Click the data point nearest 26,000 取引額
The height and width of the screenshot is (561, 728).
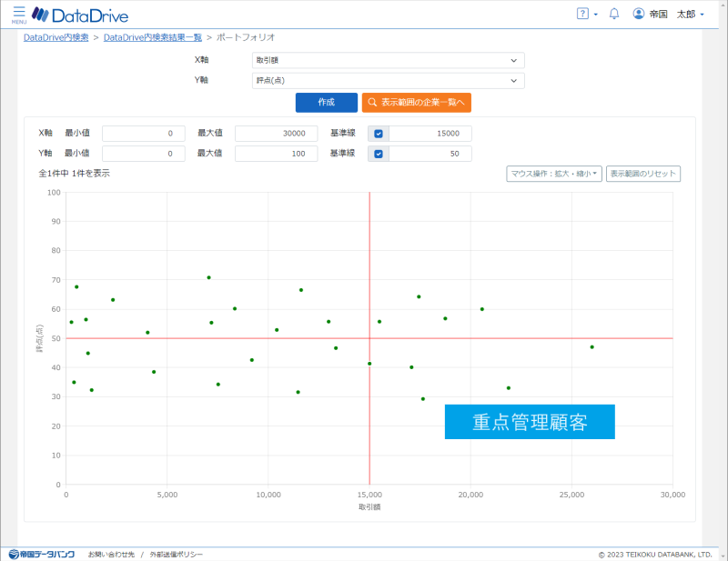(x=592, y=347)
